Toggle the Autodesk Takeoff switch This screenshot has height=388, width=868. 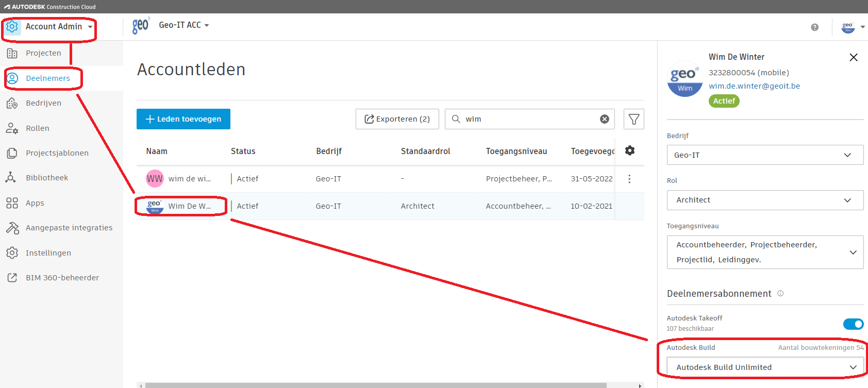(x=854, y=324)
